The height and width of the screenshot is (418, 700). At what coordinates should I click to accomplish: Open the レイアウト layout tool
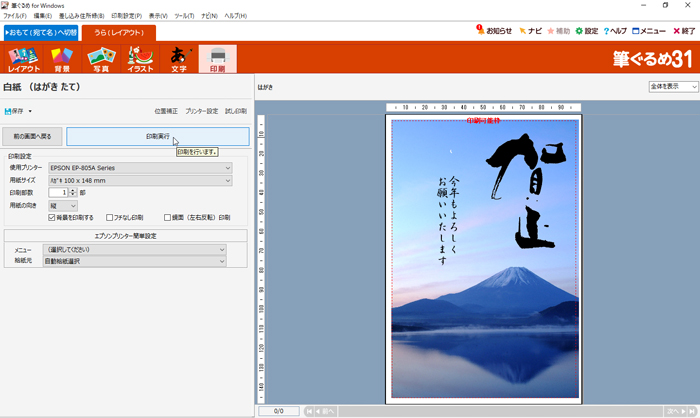pyautogui.click(x=24, y=59)
